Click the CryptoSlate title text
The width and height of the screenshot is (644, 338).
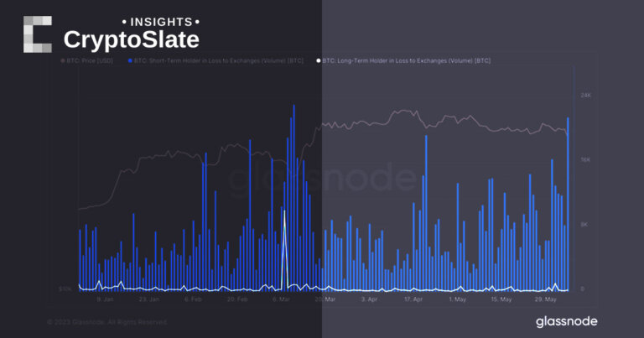[132, 39]
